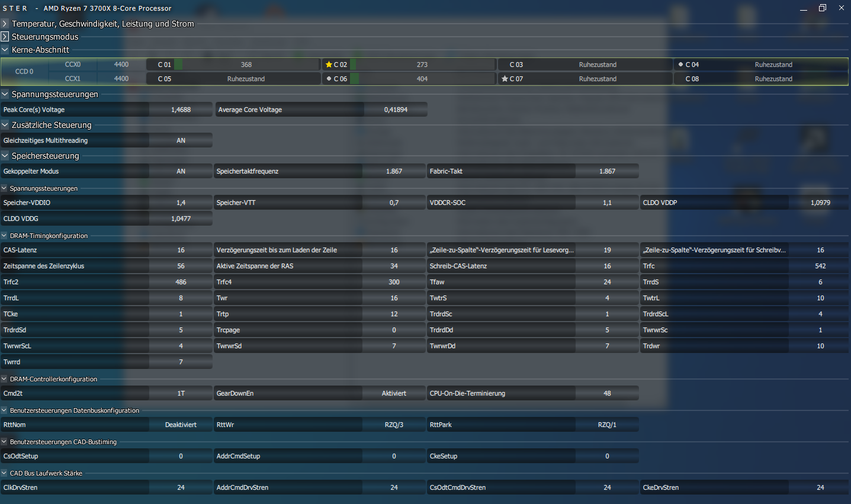The width and height of the screenshot is (851, 504).
Task: Restore the window using title bar button
Action: tap(823, 8)
